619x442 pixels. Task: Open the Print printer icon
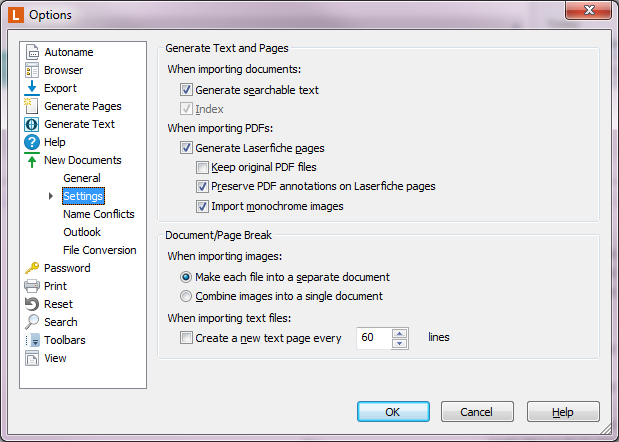[x=32, y=286]
